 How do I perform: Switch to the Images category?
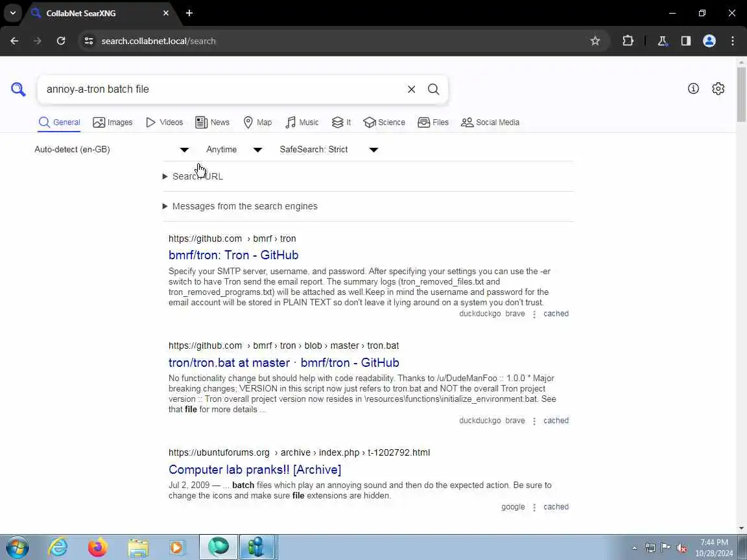point(113,122)
